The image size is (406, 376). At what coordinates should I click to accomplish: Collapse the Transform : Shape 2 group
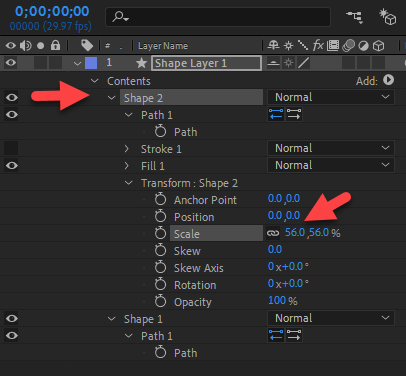coord(128,183)
